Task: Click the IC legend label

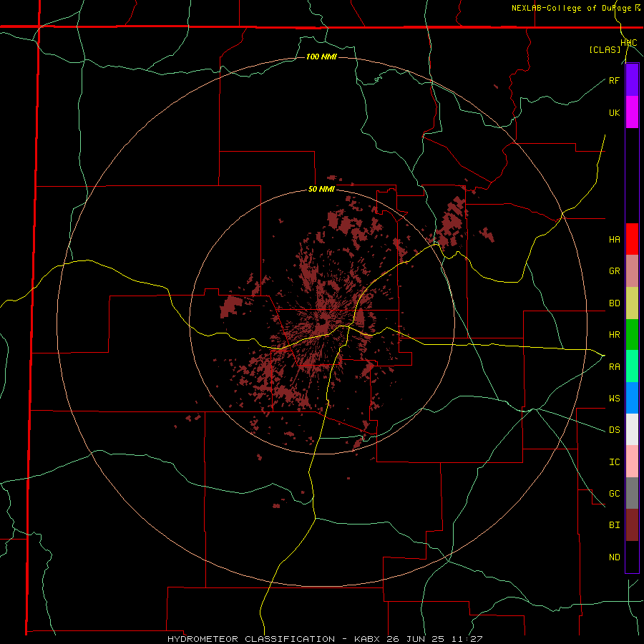Action: 614,462
